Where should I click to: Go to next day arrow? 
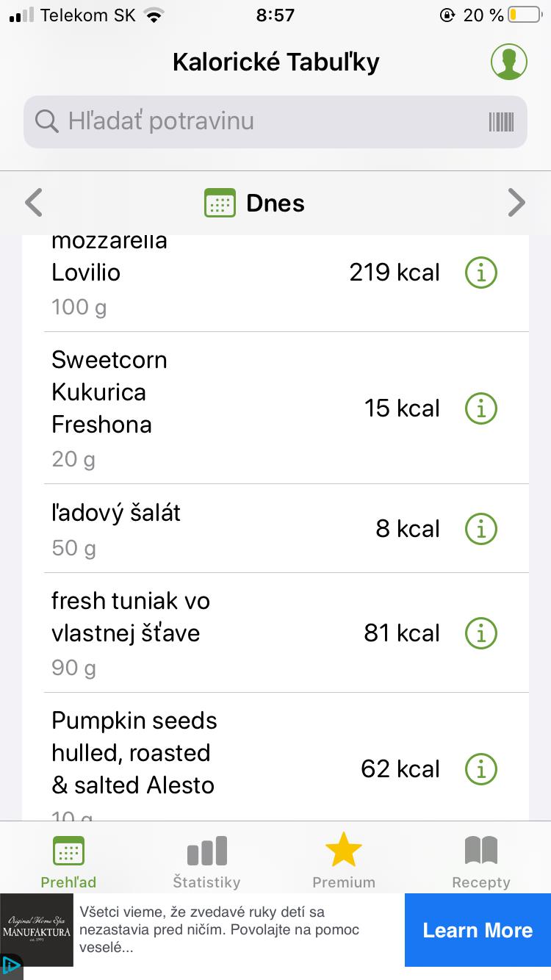point(516,203)
